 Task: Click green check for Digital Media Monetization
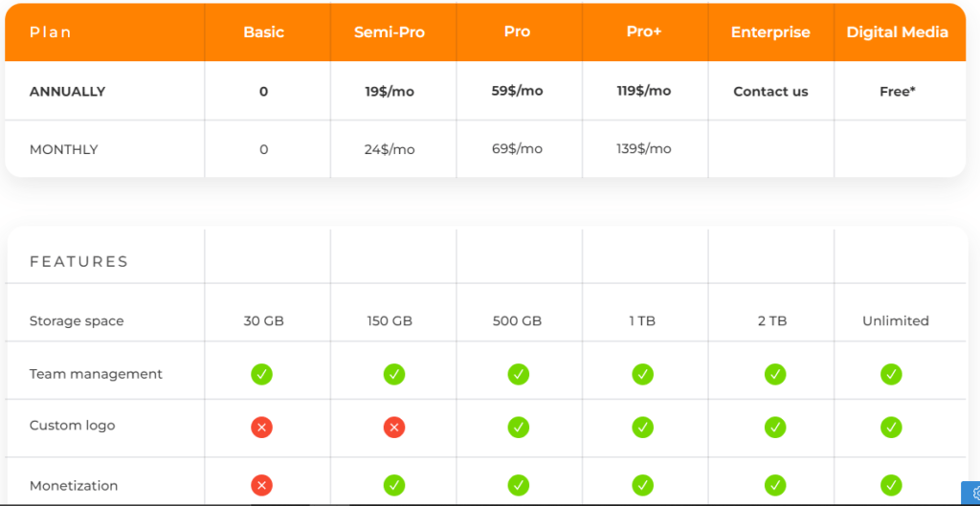(x=891, y=486)
